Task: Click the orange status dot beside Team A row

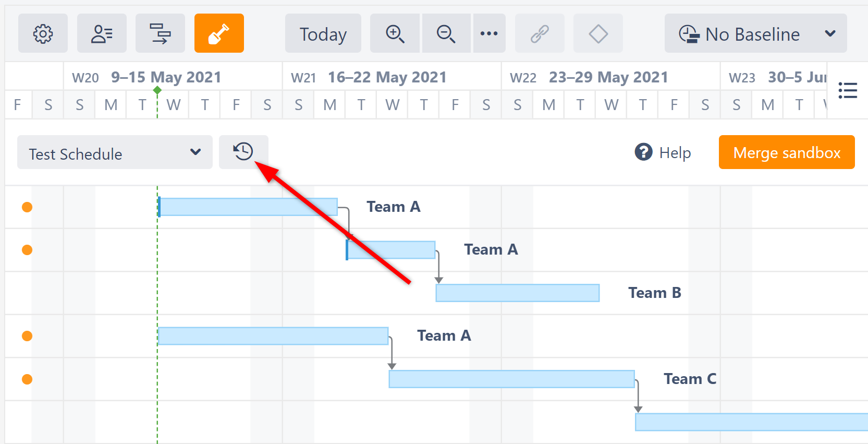Action: (27, 207)
